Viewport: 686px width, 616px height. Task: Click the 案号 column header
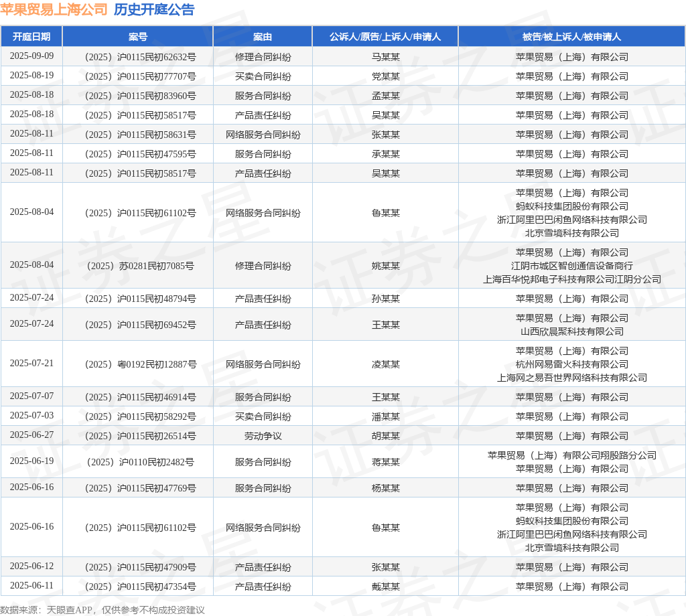138,37
